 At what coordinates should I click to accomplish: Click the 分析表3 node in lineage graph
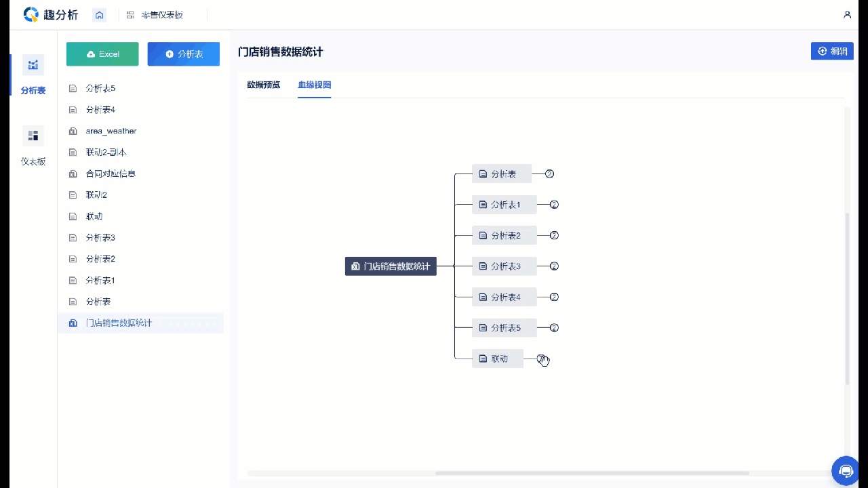[x=504, y=266]
